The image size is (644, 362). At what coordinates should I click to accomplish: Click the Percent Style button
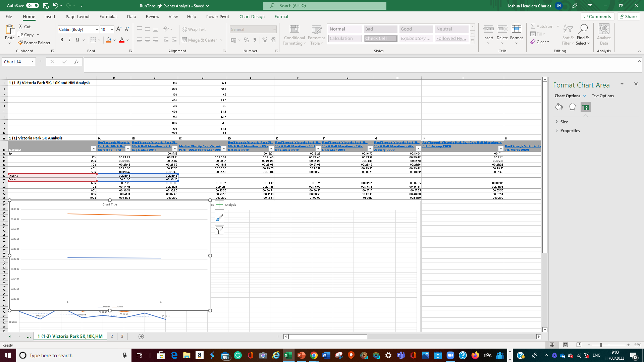point(247,40)
